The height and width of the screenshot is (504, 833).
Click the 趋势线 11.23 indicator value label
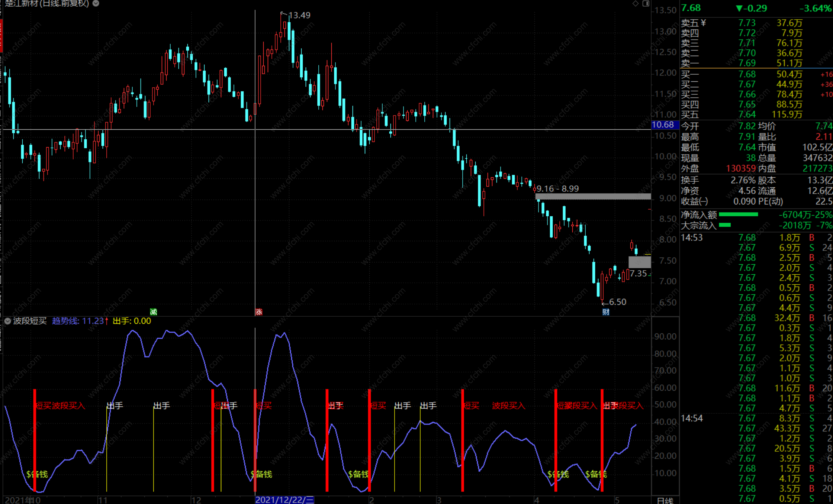[x=80, y=321]
